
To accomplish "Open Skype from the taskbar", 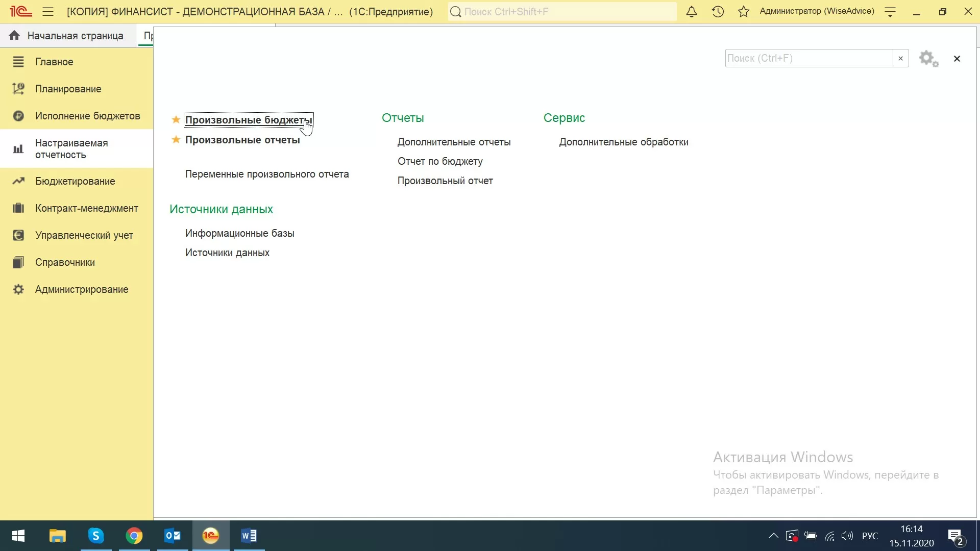I will coord(96,536).
